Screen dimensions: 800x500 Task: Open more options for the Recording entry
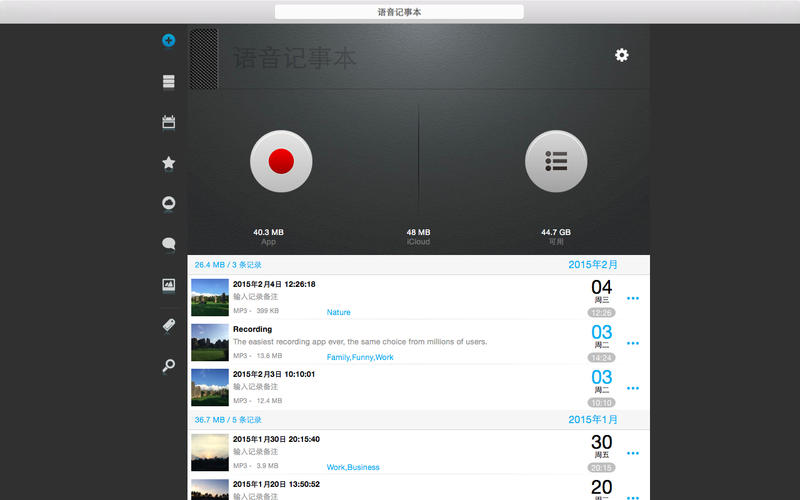(633, 343)
